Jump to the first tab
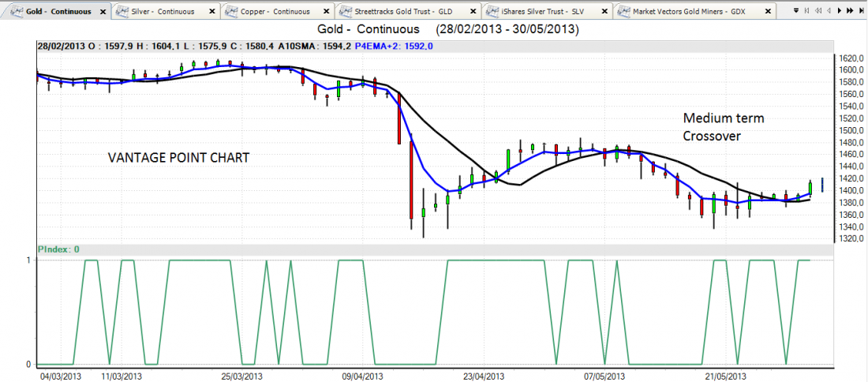 807,11
